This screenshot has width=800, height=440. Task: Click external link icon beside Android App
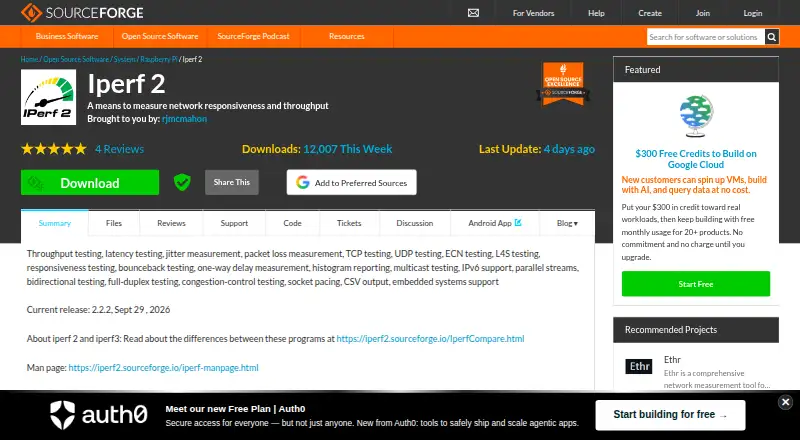(518, 223)
